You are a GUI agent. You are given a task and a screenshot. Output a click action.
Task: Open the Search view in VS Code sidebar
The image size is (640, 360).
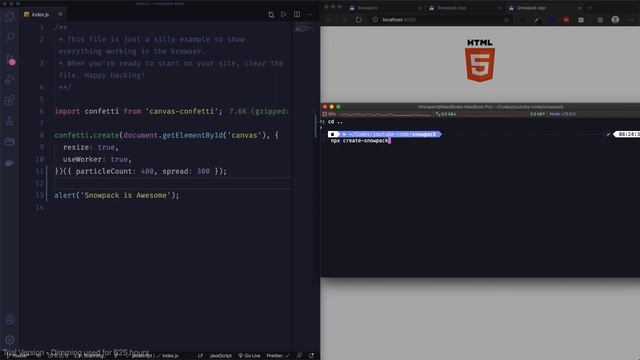10,38
